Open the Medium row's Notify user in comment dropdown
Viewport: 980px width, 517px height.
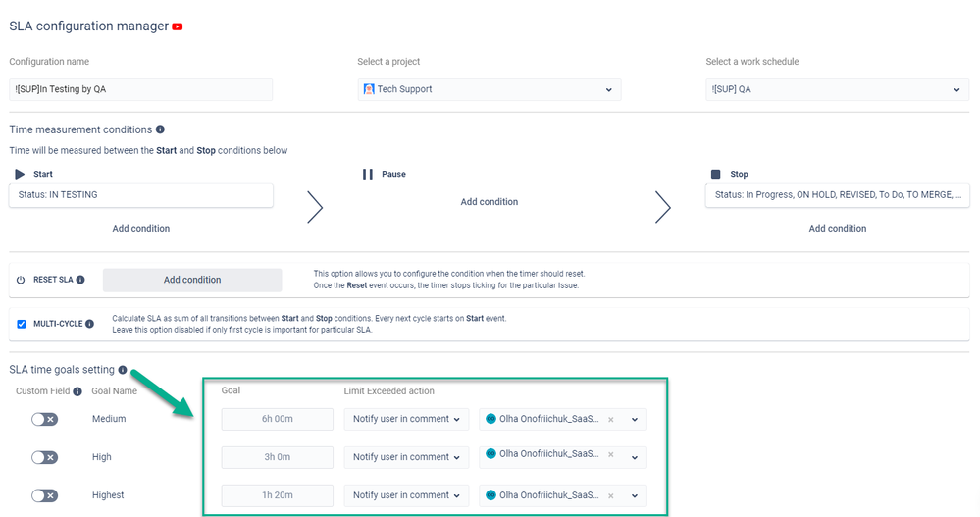pyautogui.click(x=406, y=419)
